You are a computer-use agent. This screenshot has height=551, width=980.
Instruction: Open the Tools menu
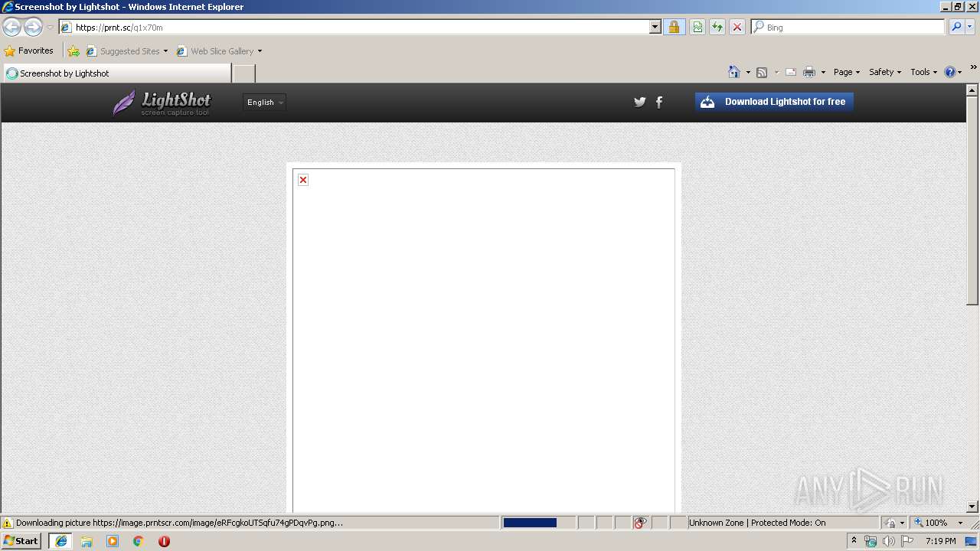(x=923, y=72)
